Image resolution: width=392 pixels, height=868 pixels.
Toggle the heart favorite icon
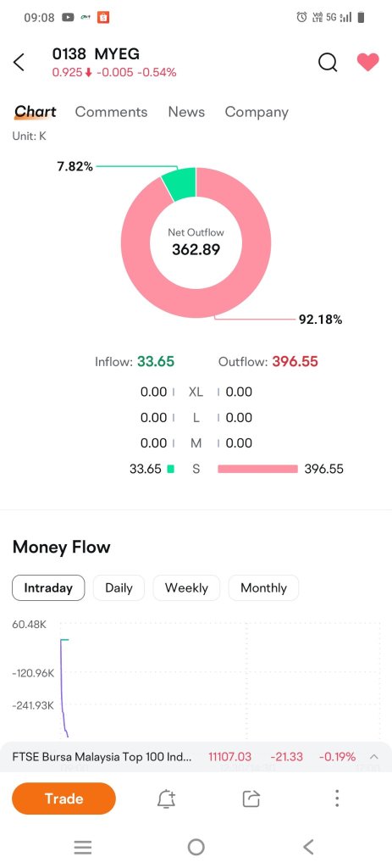(x=367, y=62)
